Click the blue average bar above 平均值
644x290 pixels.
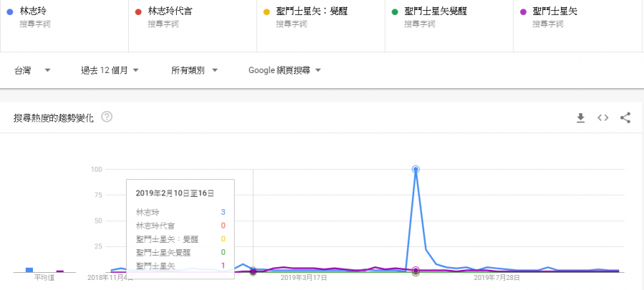point(29,270)
